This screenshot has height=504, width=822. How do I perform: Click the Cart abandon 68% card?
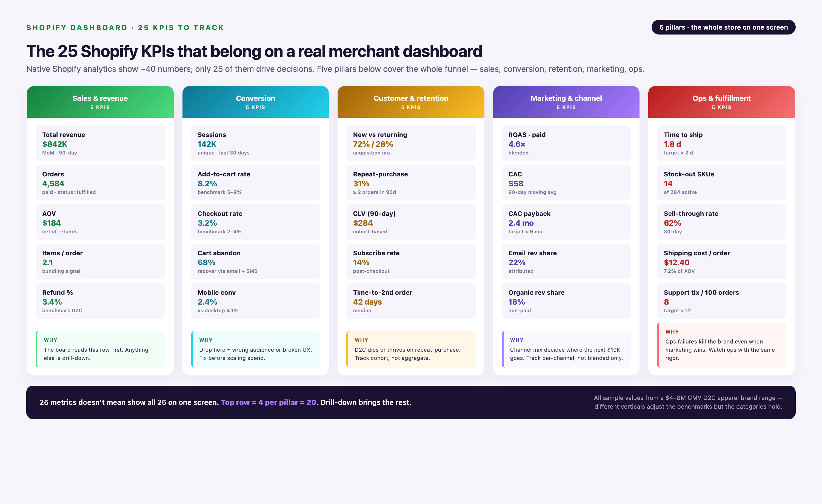point(256,262)
